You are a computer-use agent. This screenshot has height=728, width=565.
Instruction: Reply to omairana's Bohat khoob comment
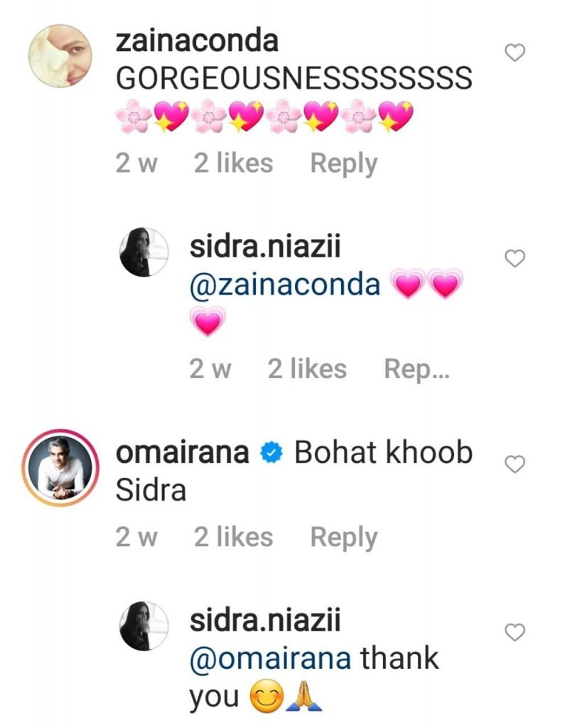343,537
